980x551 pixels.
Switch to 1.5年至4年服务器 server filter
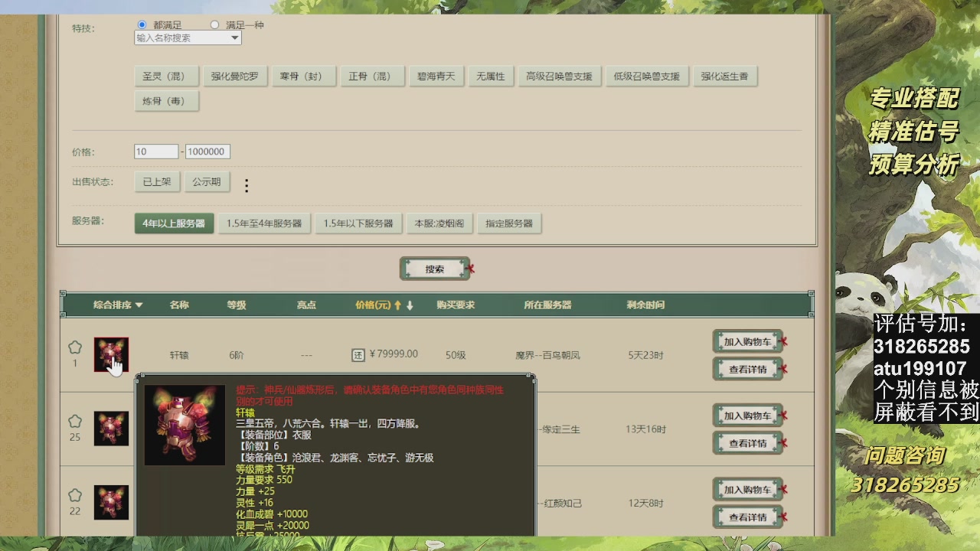tap(264, 223)
